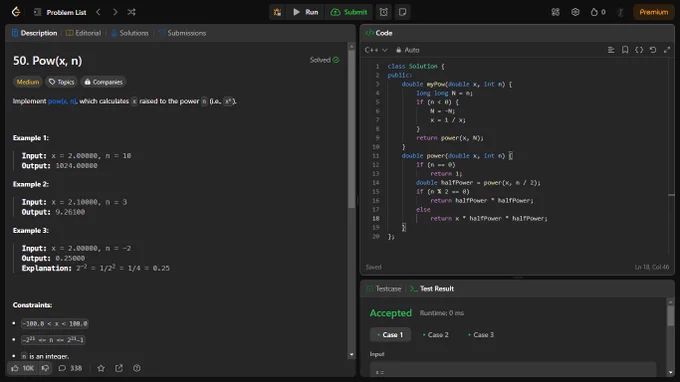Go to previous problem arrow

(98, 12)
